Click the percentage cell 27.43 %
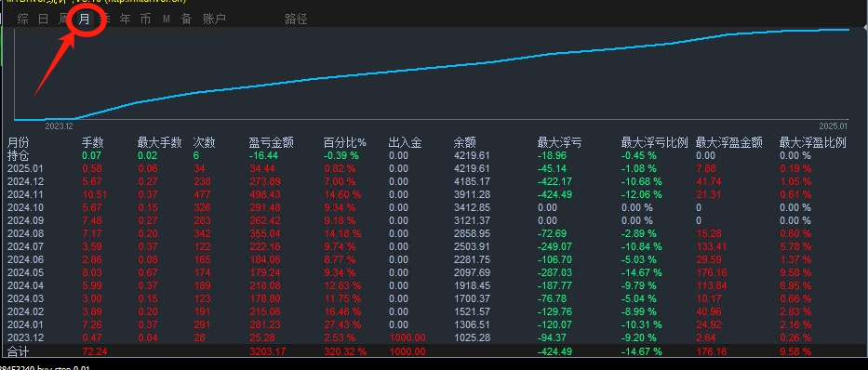The height and width of the screenshot is (370, 868). coord(342,324)
